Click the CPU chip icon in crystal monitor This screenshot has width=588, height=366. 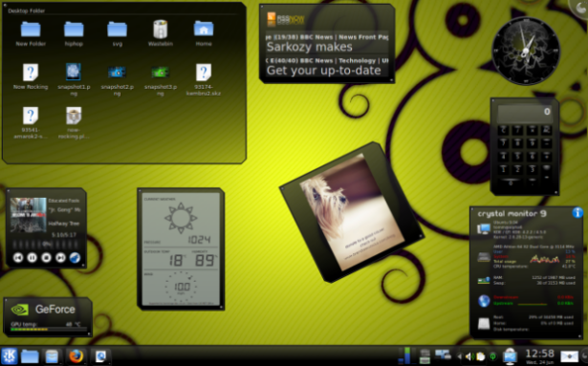484,257
